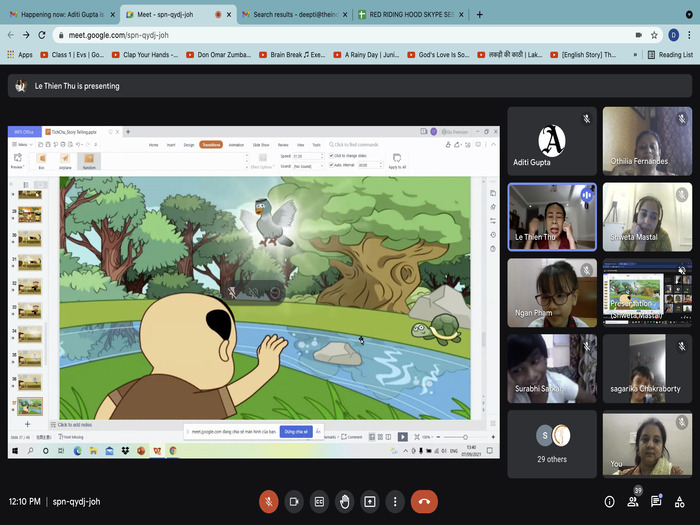Toggle the camera button in Meet
The height and width of the screenshot is (525, 700).
click(294, 501)
